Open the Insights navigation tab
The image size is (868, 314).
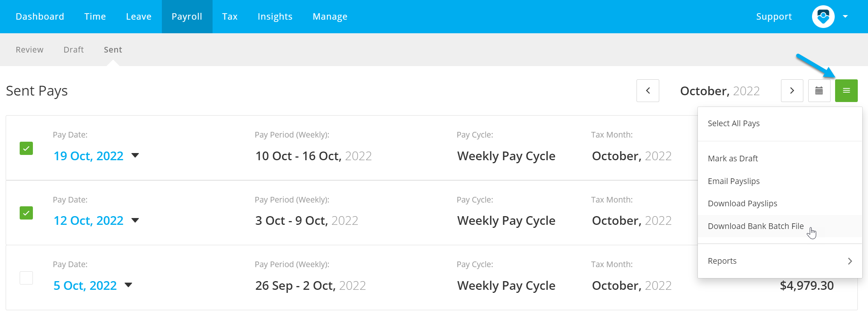pos(275,17)
